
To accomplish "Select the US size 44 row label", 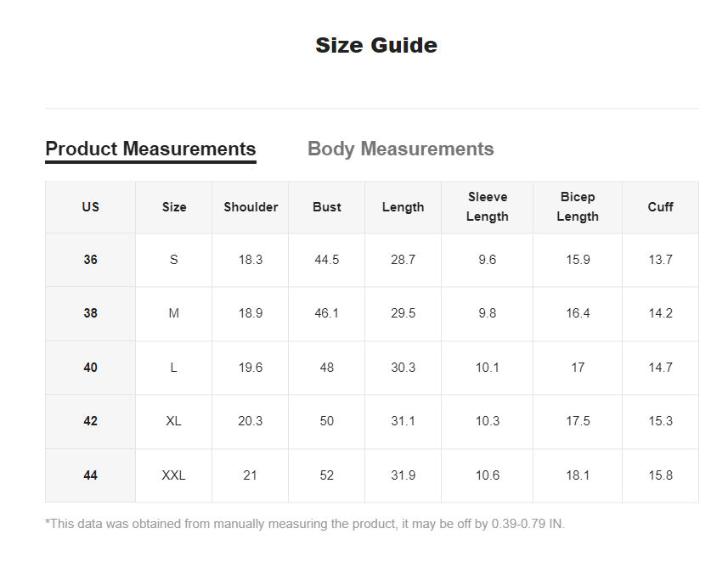I will pos(91,475).
